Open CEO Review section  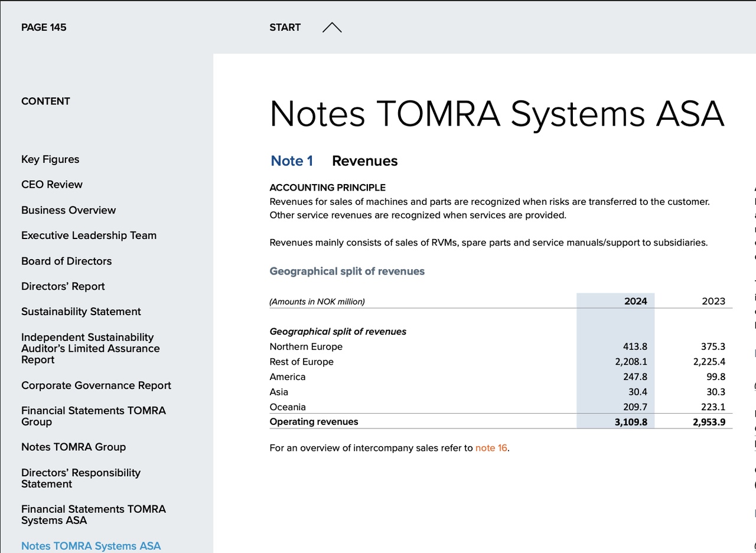pyautogui.click(x=52, y=185)
